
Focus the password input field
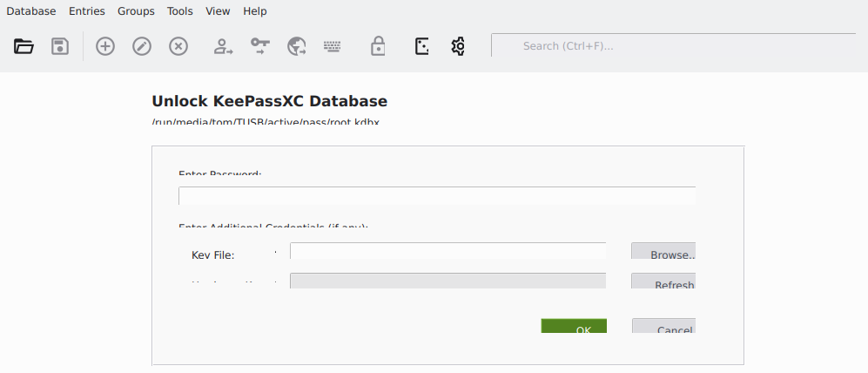(437, 195)
